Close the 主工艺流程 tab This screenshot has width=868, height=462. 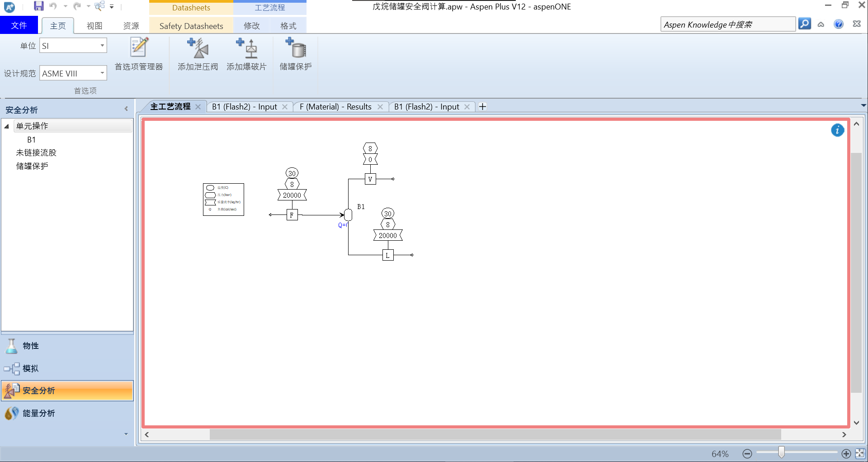[198, 107]
